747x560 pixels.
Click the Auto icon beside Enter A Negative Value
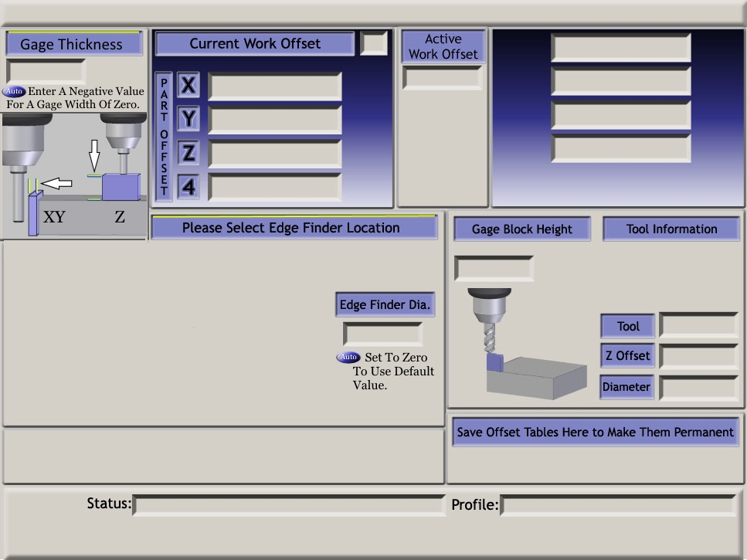14,91
